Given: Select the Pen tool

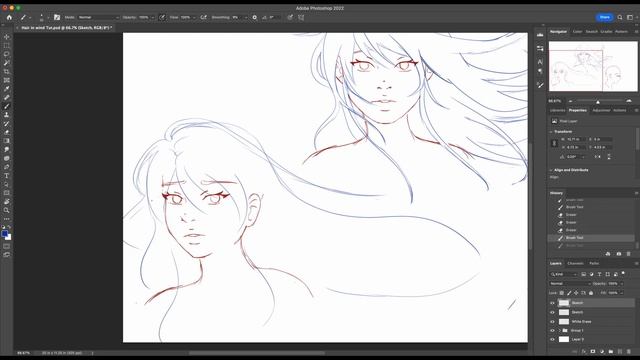Looking at the screenshot, I should pos(7,167).
